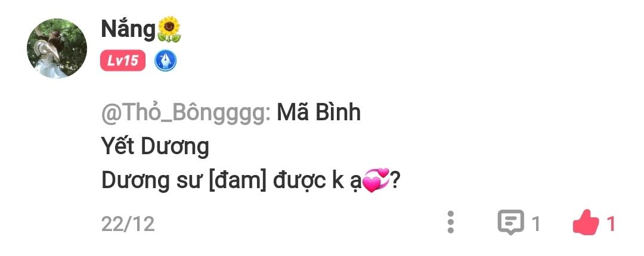Click the comment reply icon
The height and width of the screenshot is (256, 644).
click(511, 222)
